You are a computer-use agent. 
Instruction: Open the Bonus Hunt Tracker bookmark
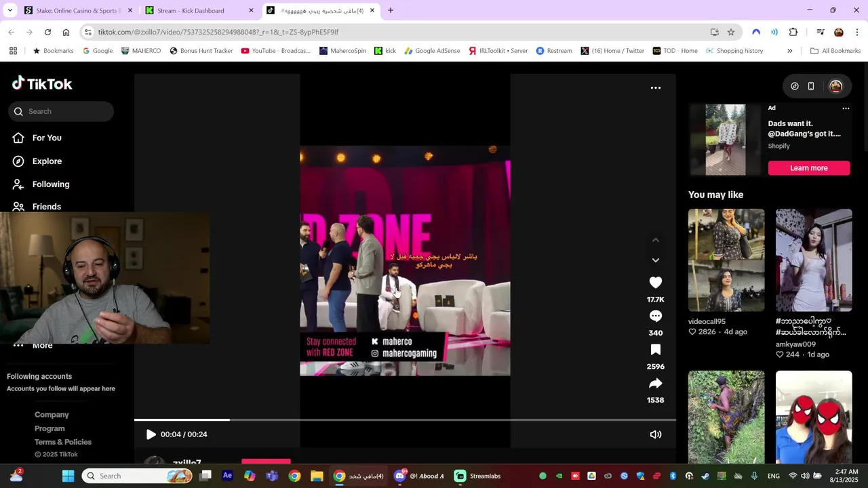[201, 51]
